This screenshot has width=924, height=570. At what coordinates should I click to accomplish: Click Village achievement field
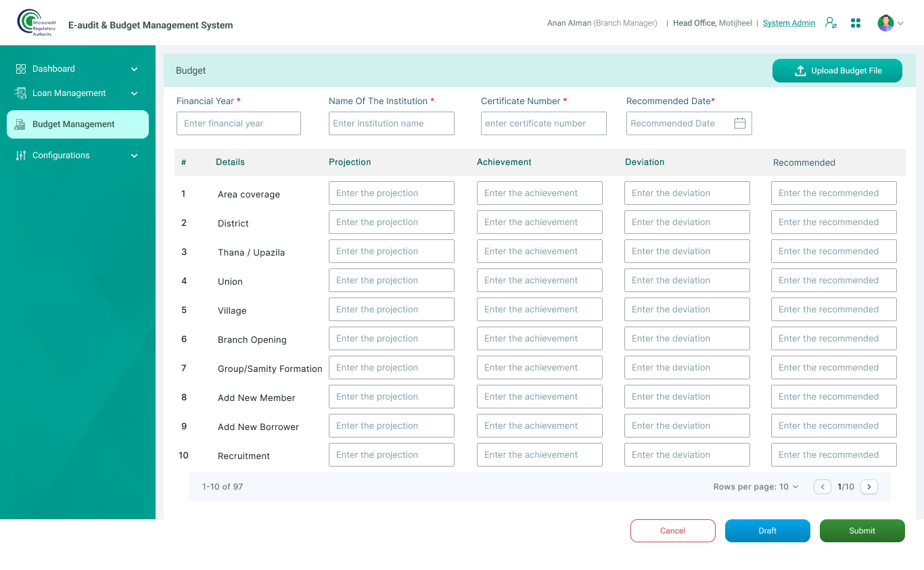[x=540, y=310]
